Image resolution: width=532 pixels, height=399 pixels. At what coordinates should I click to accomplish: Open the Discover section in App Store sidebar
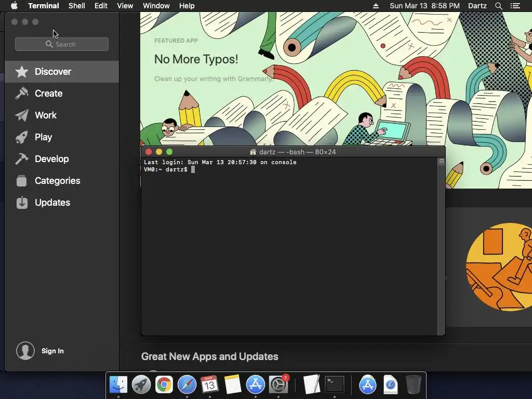tap(62, 72)
